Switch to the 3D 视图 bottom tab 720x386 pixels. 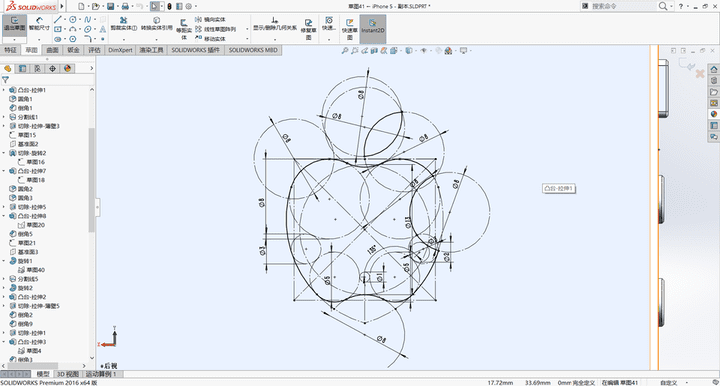pyautogui.click(x=68, y=374)
